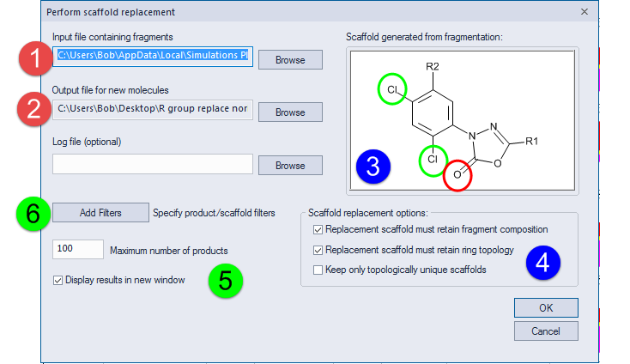Image resolution: width=630 pixels, height=364 pixels.
Task: Cancel the scaffold replacement dialog
Action: tap(546, 331)
